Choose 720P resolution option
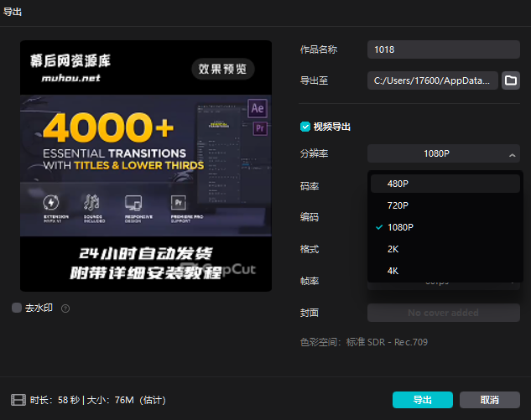Screen dimensions: 531x420 coord(398,205)
